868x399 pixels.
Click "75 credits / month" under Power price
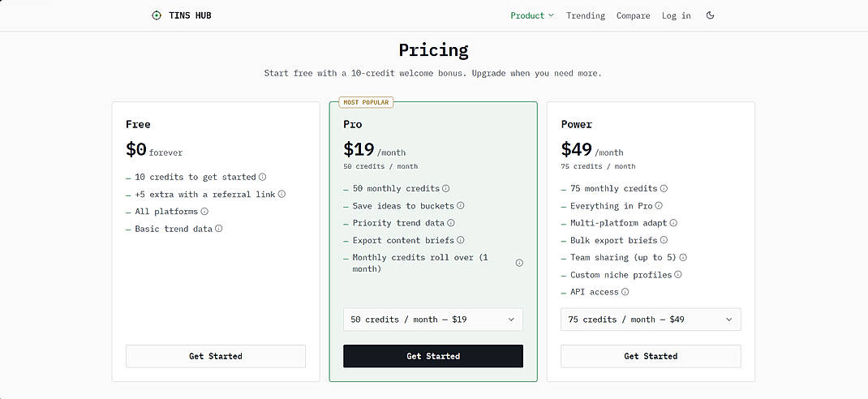pyautogui.click(x=598, y=166)
